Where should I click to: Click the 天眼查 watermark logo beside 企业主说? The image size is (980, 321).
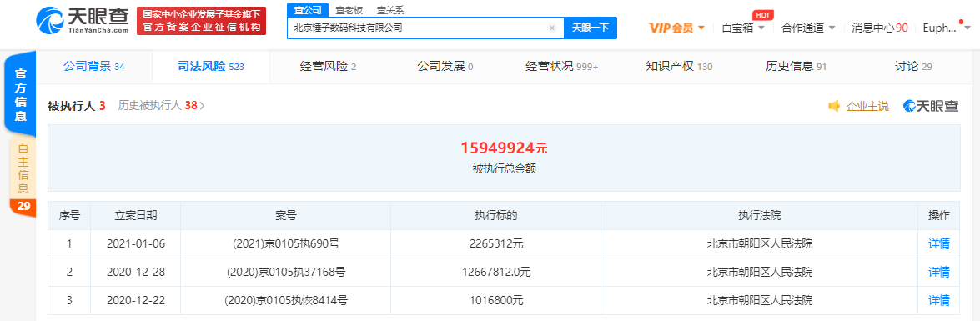pyautogui.click(x=931, y=106)
